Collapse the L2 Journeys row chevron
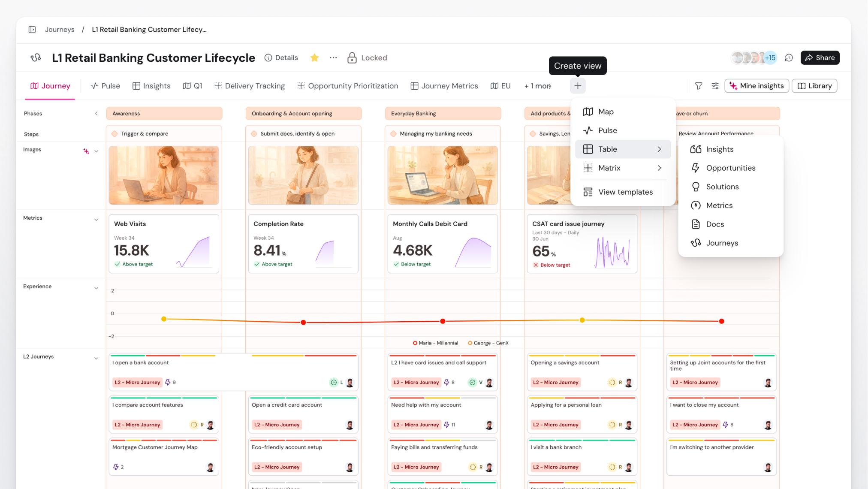The image size is (868, 489). 96,358
